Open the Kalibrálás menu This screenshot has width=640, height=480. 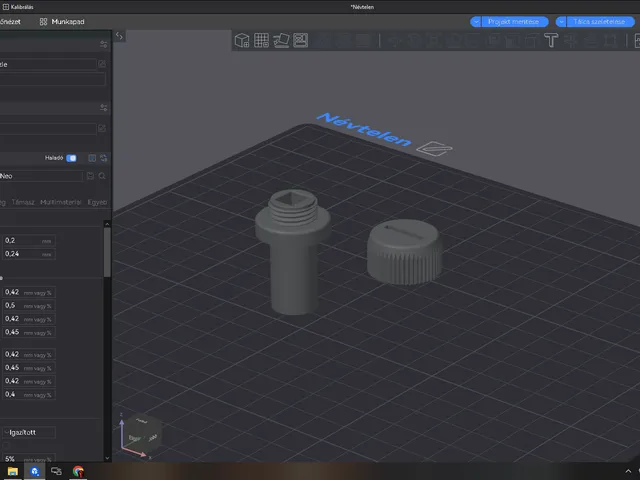18,7
